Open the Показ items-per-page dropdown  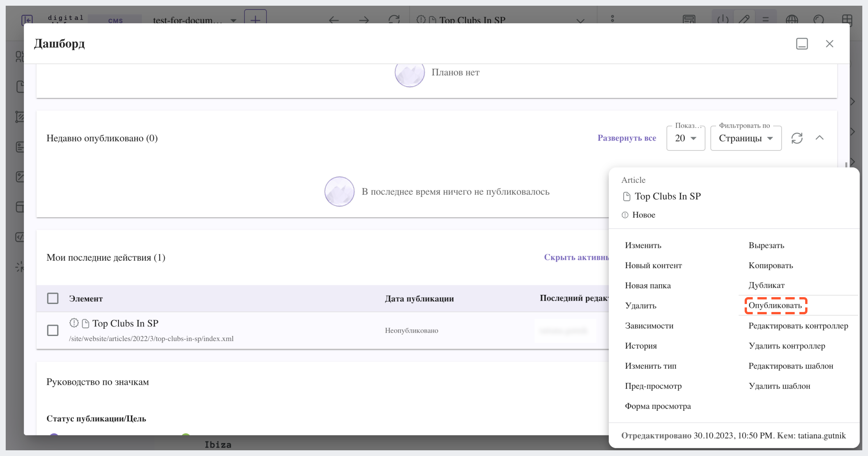686,138
